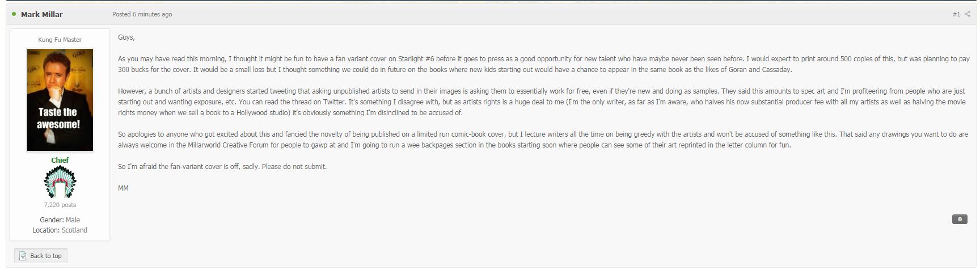Open the avatar image "Taste the awesome!"
980x270 pixels.
click(x=60, y=100)
